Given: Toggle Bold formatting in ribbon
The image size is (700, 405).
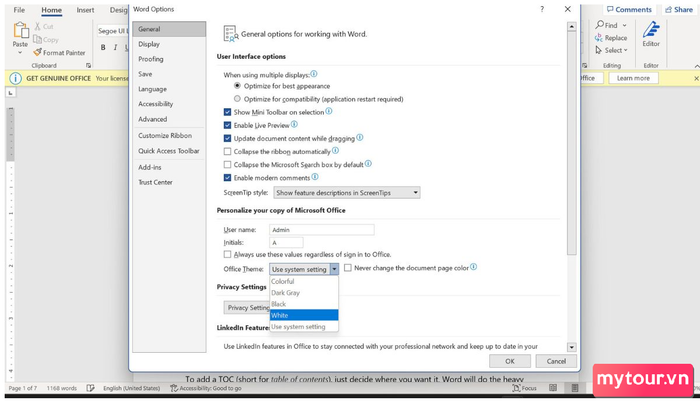Looking at the screenshot, I should tap(103, 47).
